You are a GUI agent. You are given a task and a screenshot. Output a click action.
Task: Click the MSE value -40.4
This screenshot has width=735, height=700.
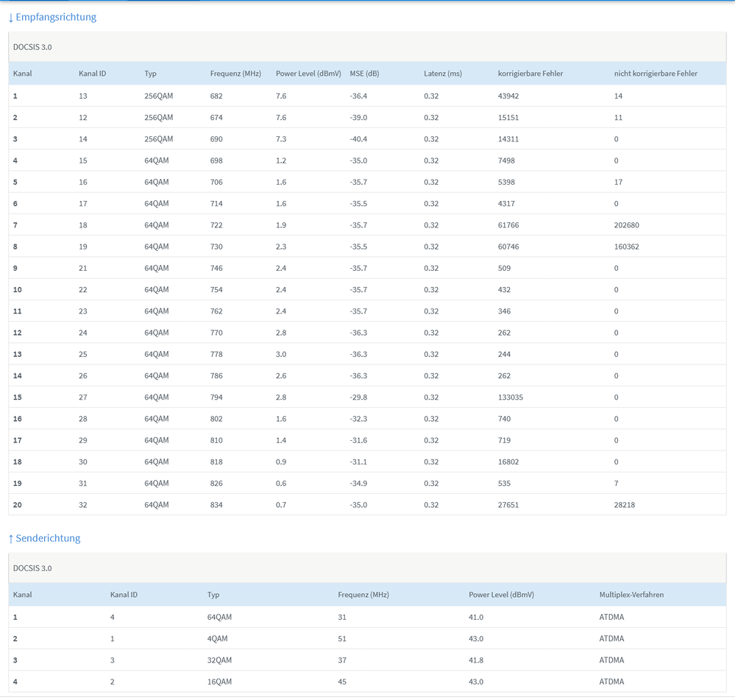click(x=358, y=139)
